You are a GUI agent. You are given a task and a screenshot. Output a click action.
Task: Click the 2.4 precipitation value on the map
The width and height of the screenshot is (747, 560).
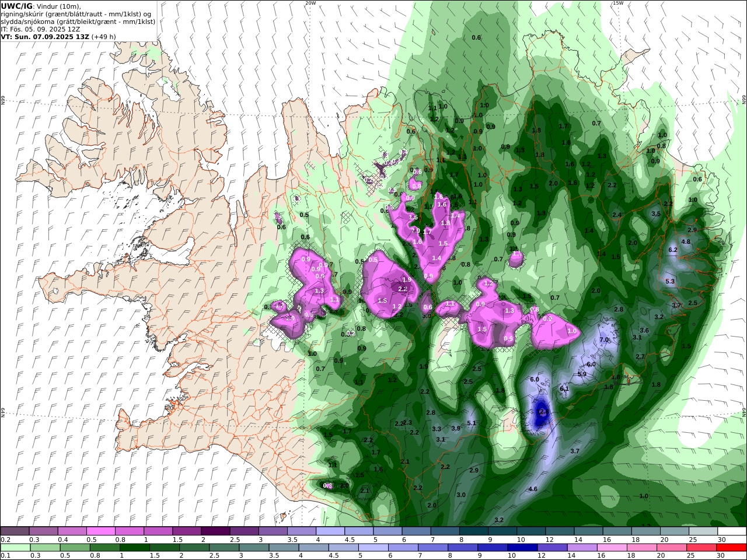coord(617,215)
